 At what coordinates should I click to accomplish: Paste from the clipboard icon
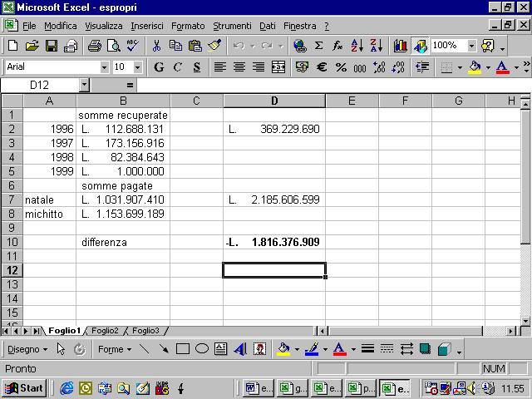[x=195, y=46]
